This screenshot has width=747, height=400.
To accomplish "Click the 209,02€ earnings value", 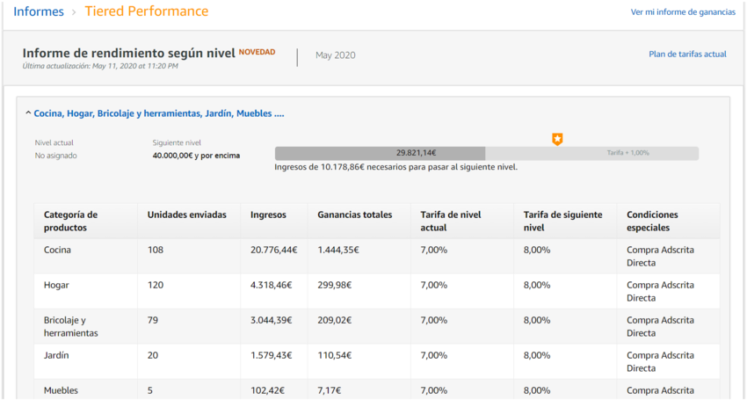I will pyautogui.click(x=334, y=320).
